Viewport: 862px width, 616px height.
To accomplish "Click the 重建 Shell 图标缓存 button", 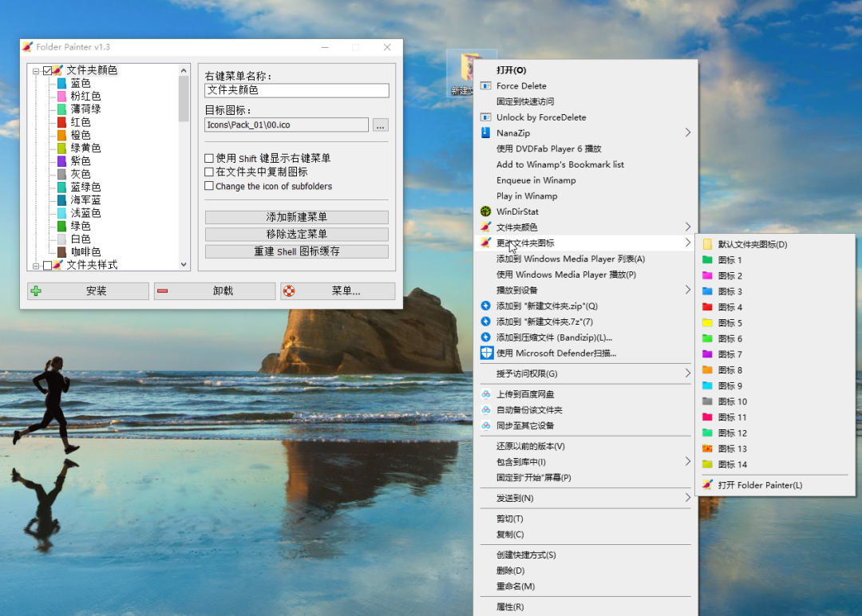I will point(296,251).
